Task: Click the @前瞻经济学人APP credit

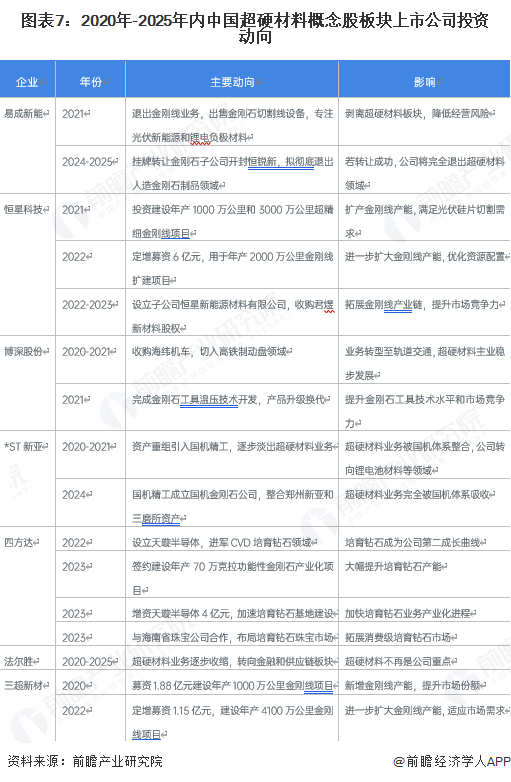Action: coord(452,762)
